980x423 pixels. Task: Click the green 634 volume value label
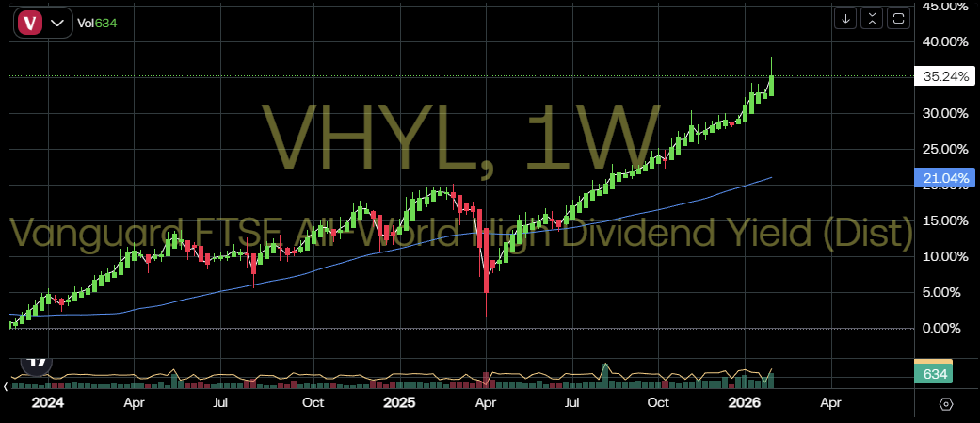(934, 375)
